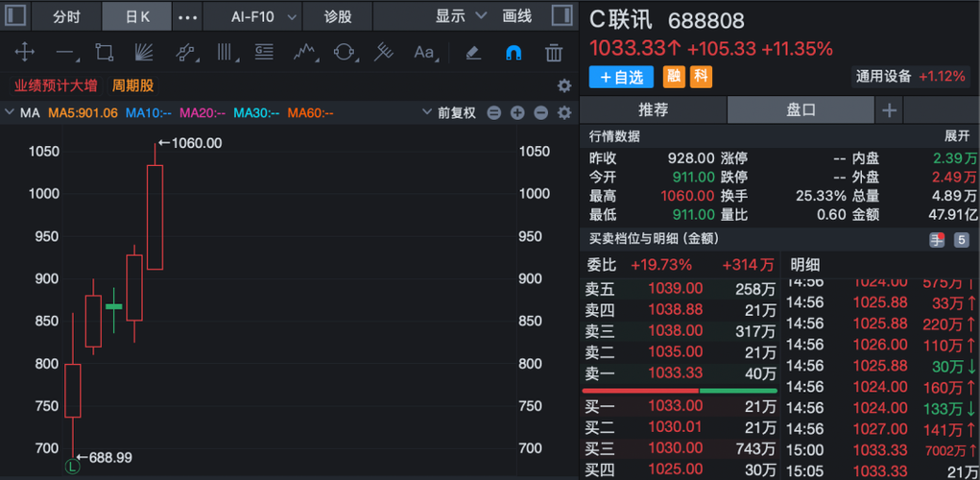
Task: Choose the Aa text annotation tool
Action: coord(423,53)
